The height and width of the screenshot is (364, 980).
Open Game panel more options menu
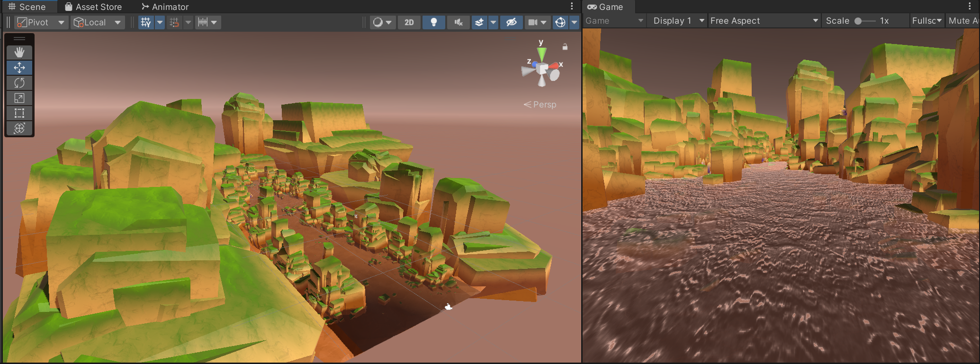click(970, 6)
